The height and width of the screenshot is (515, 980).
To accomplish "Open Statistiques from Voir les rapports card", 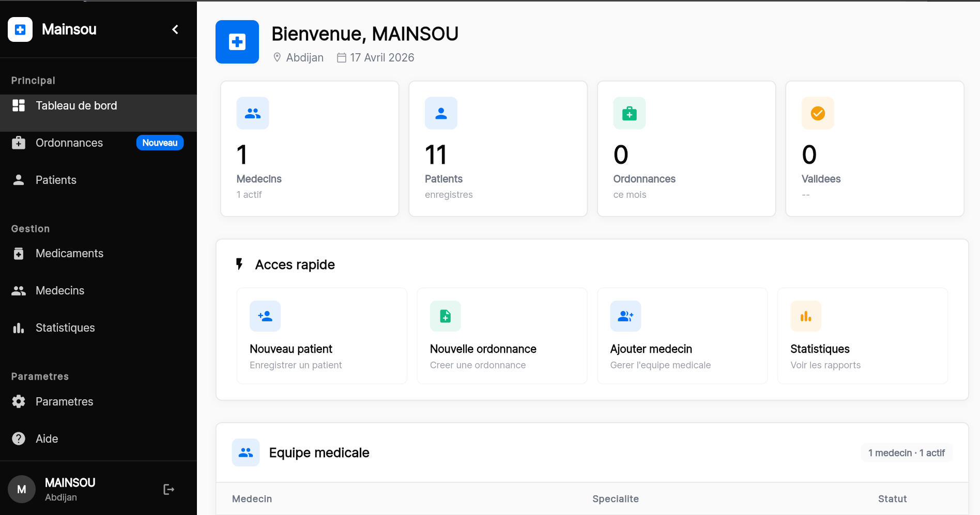I will pyautogui.click(x=862, y=336).
